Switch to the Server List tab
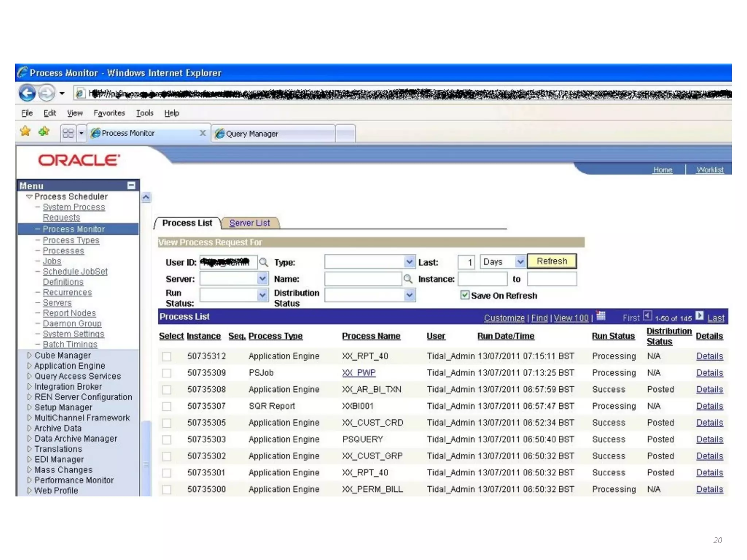Screen dimensions: 747x560 (x=249, y=223)
